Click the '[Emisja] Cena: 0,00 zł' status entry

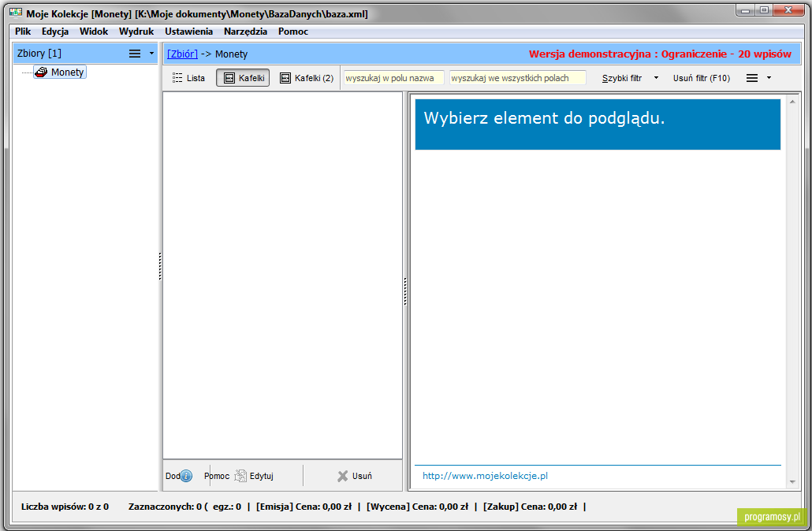click(x=304, y=507)
